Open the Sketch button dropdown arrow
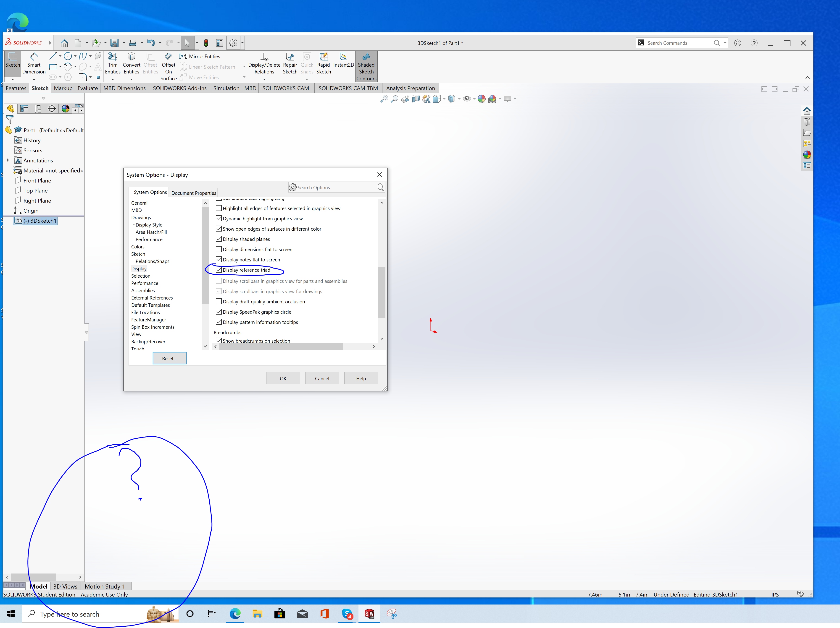Screen dimensions: 840x628 point(13,79)
